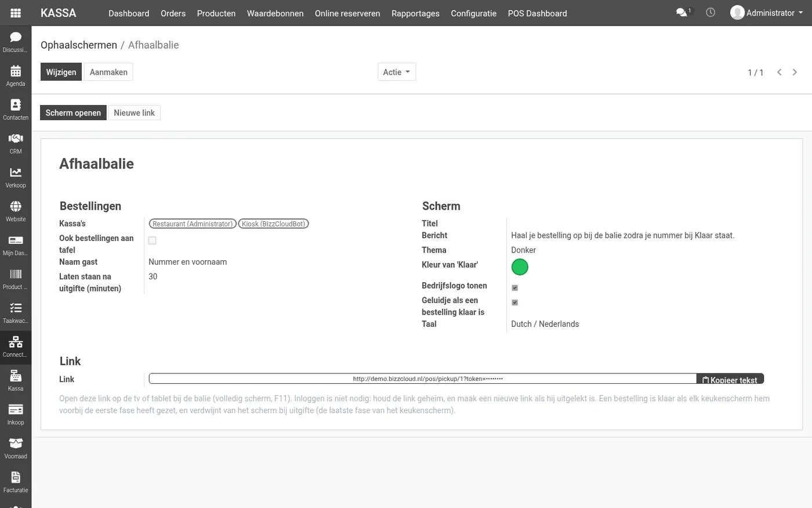
Task: Open the Waardebonnen menu
Action: [275, 13]
